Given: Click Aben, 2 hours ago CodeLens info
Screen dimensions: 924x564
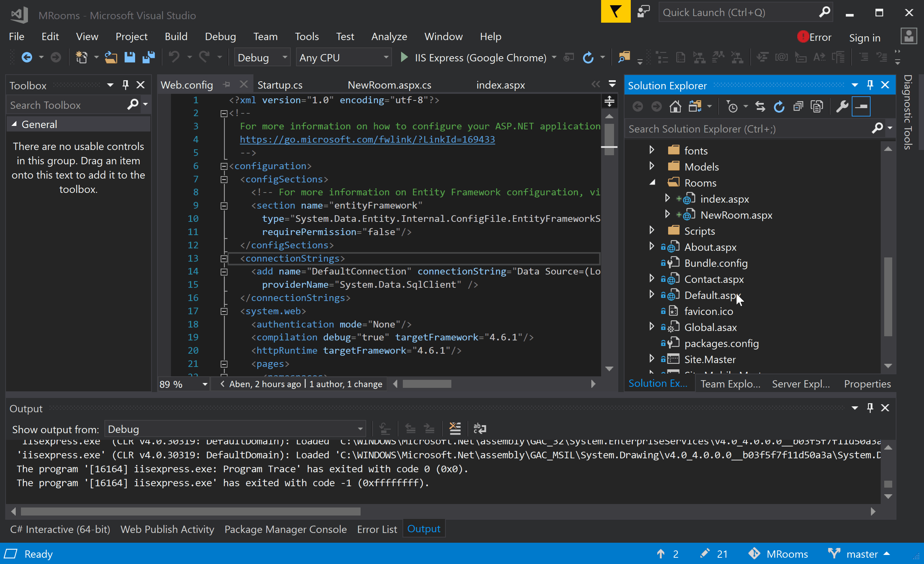Looking at the screenshot, I should pos(265,384).
